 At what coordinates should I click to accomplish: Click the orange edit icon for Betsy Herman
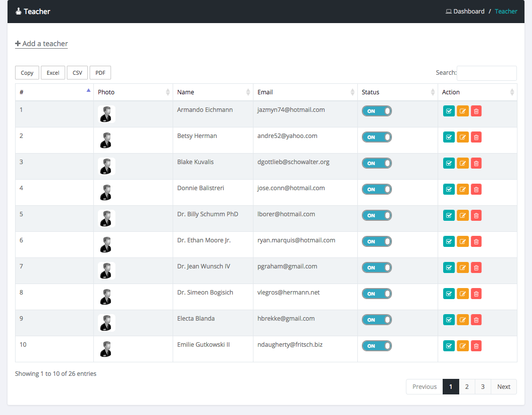click(x=463, y=137)
